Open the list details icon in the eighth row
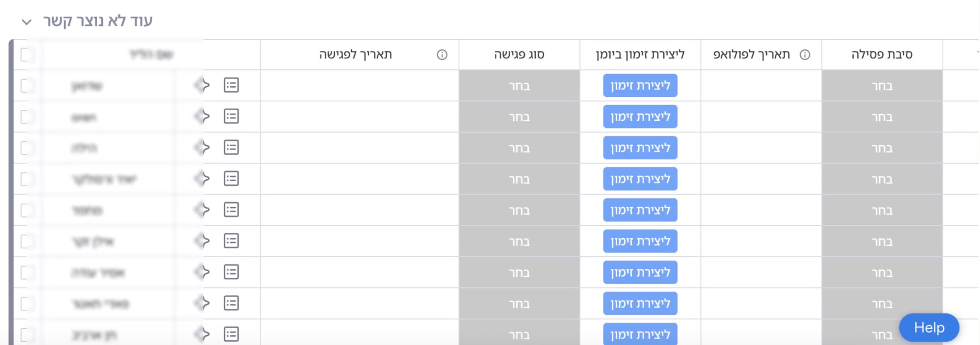This screenshot has width=980, height=345. coord(231,303)
